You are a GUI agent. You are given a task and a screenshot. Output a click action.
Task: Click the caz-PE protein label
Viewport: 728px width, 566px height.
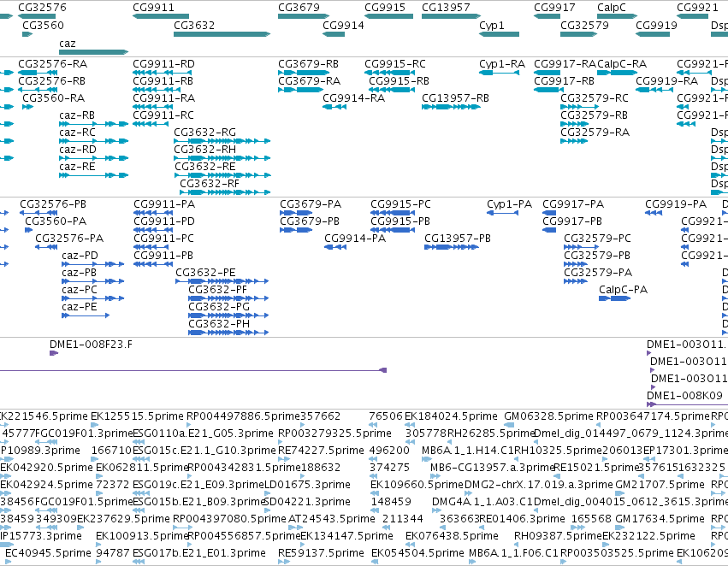(x=80, y=307)
